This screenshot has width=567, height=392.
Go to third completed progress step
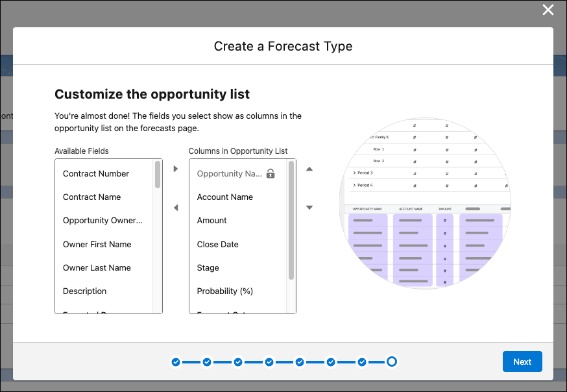click(x=238, y=362)
